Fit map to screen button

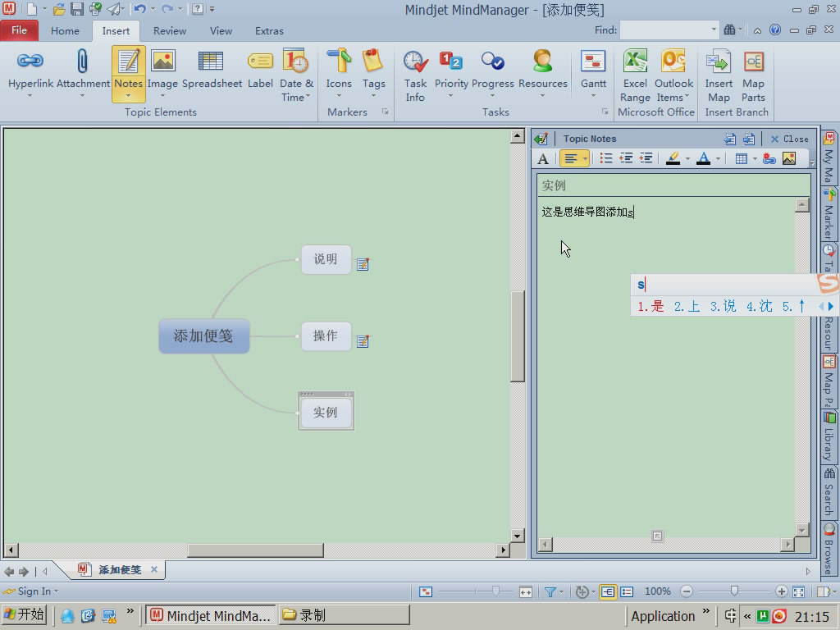click(x=799, y=592)
